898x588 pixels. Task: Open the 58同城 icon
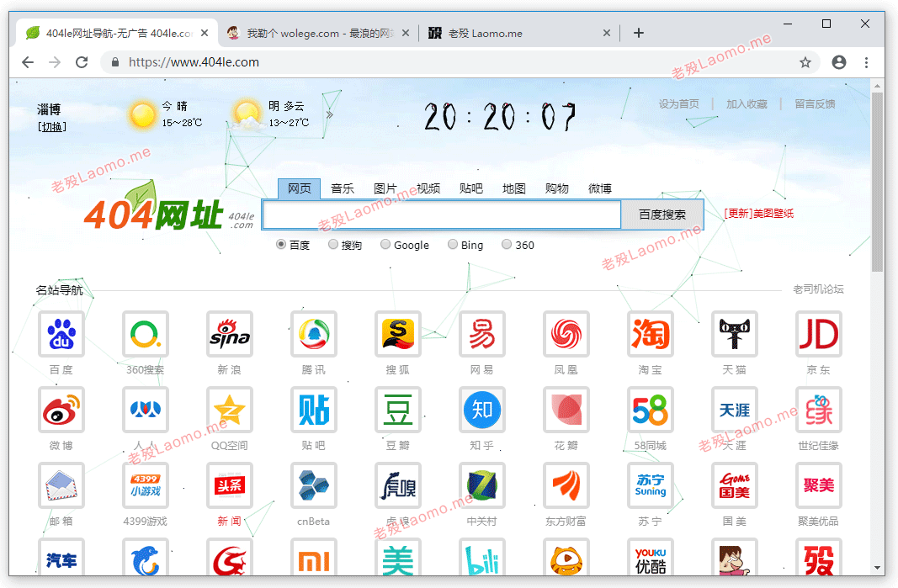651,410
